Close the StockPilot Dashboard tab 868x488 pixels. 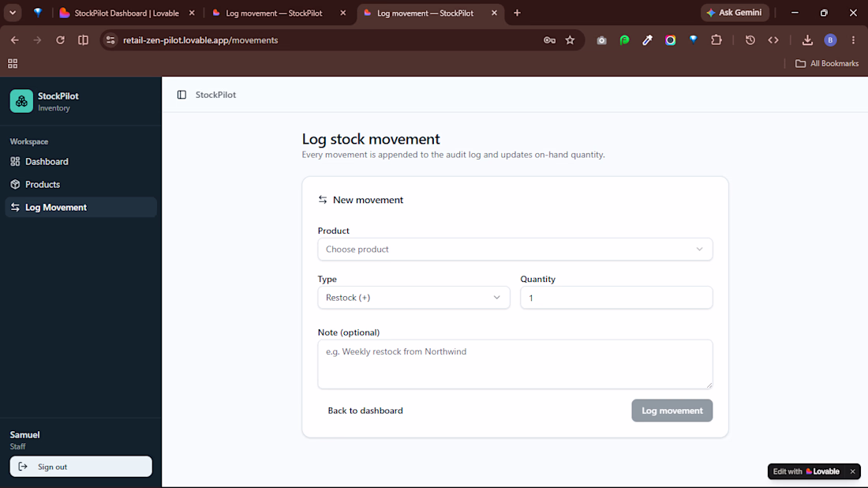tap(192, 13)
